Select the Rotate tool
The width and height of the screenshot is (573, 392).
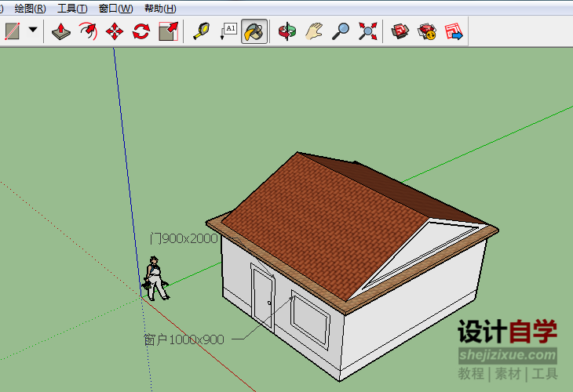tap(141, 31)
